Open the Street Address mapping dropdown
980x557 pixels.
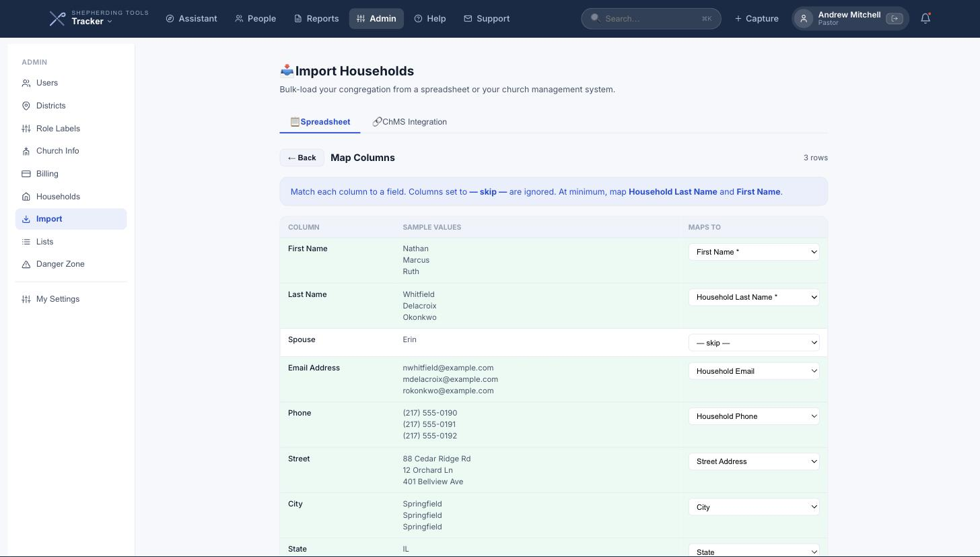[754, 461]
